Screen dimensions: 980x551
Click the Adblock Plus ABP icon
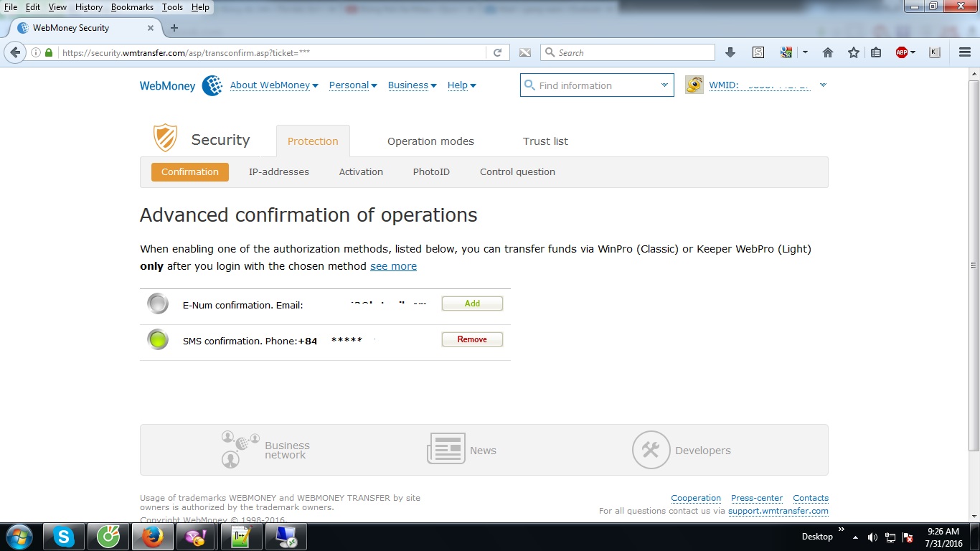pyautogui.click(x=902, y=52)
